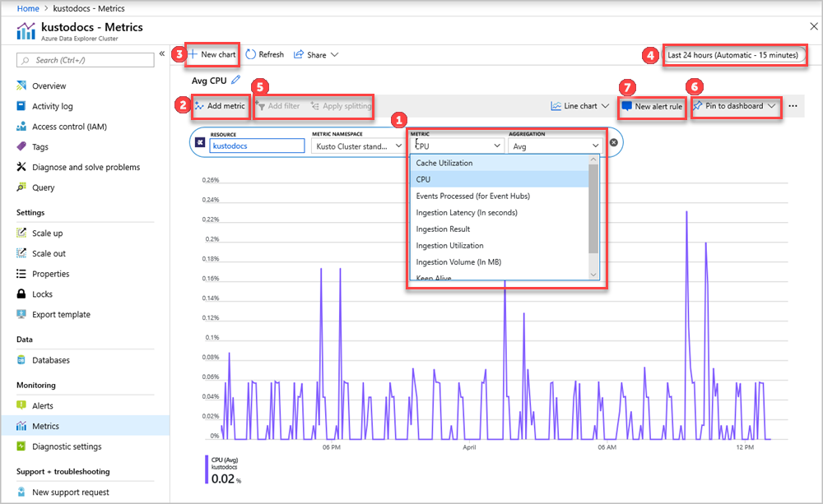
Task: Create a New chart
Action: (212, 54)
